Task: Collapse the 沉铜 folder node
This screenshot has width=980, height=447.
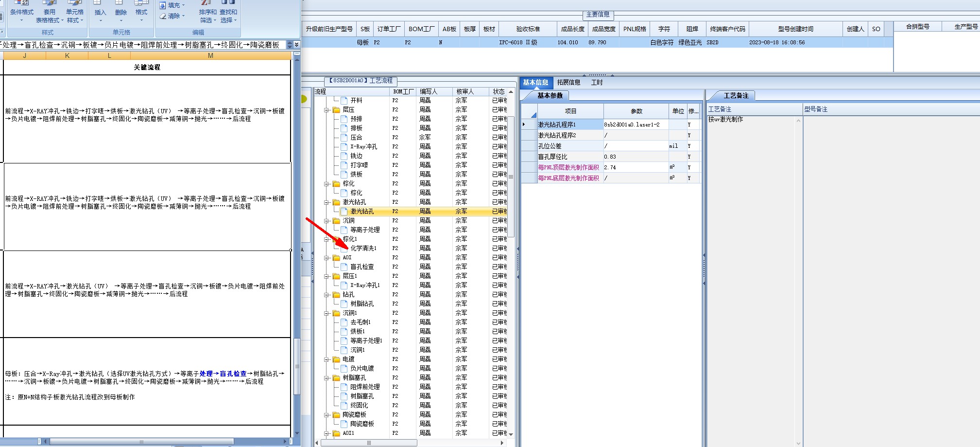Action: click(x=327, y=221)
